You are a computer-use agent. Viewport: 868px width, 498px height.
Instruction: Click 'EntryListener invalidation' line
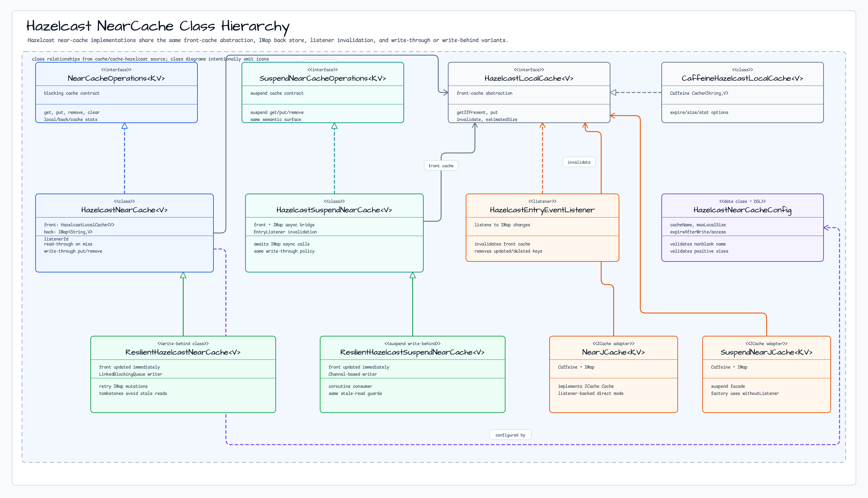pos(285,232)
